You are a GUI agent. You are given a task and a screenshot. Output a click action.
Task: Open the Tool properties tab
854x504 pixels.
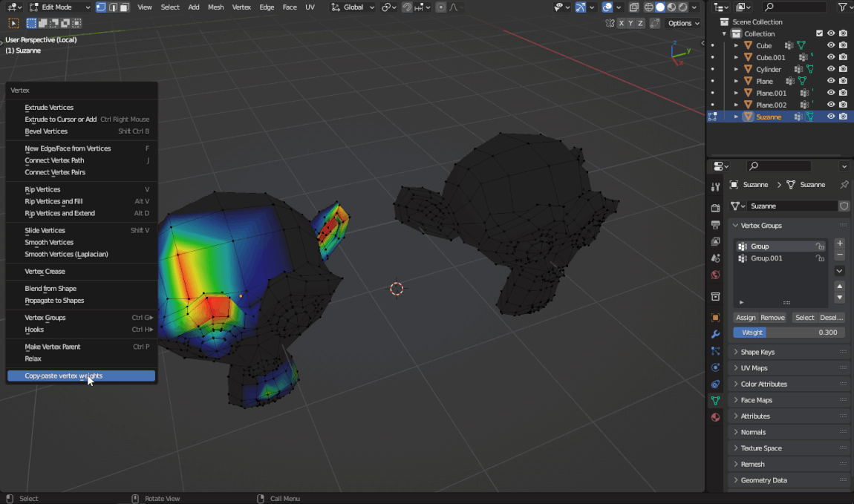(x=716, y=187)
